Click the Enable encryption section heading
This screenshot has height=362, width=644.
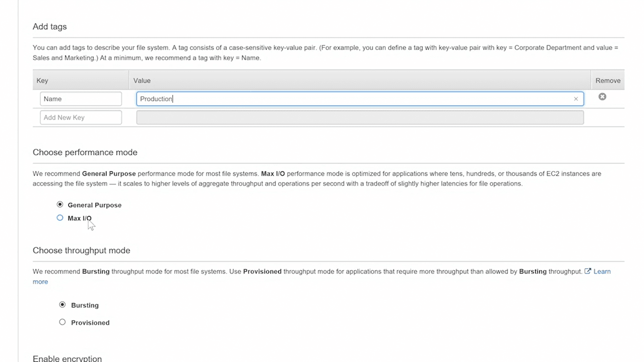pyautogui.click(x=67, y=358)
